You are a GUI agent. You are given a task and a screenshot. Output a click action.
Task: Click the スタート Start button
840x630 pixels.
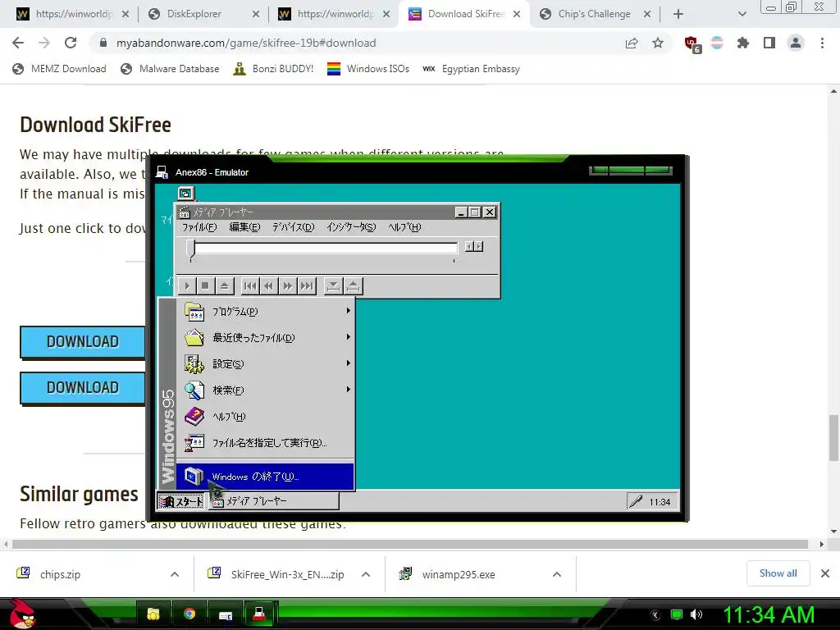[181, 501]
